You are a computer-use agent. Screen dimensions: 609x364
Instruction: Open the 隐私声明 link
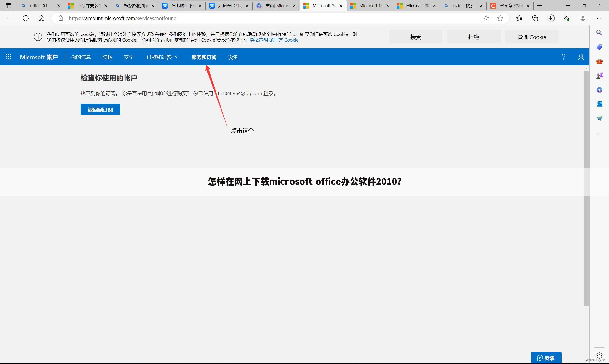[x=259, y=40]
